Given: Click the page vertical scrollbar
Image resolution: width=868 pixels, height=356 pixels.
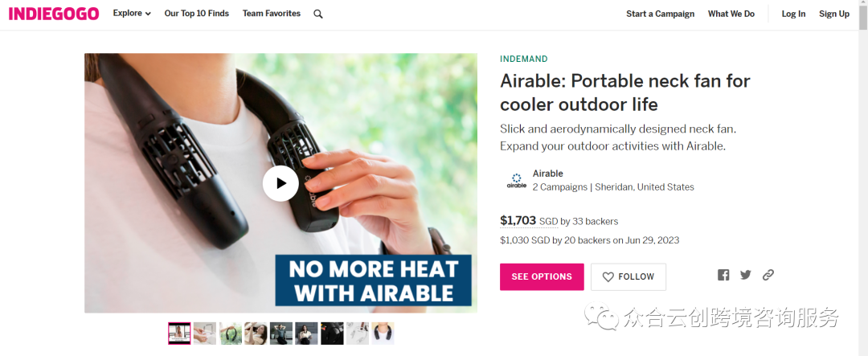Looking at the screenshot, I should tap(863, 178).
